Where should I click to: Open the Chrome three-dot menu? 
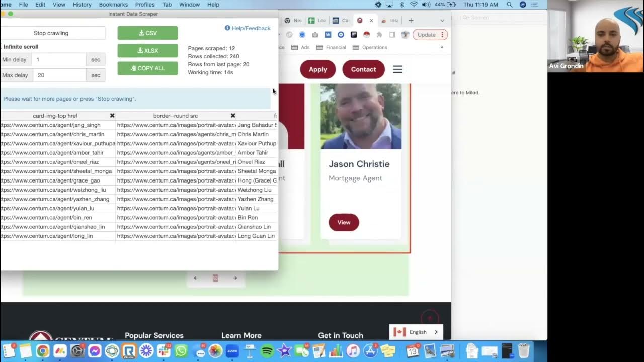coord(442,35)
